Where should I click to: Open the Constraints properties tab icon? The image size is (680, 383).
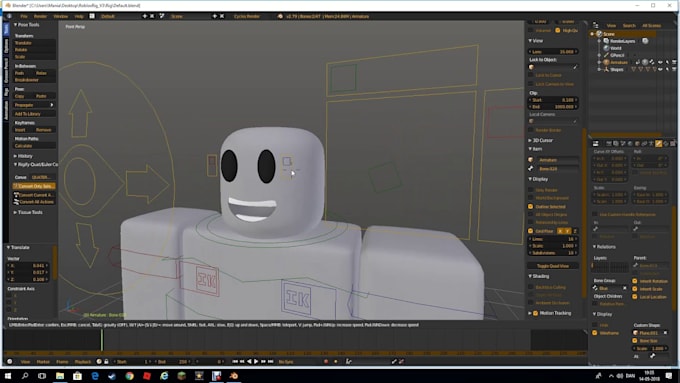tap(644, 143)
